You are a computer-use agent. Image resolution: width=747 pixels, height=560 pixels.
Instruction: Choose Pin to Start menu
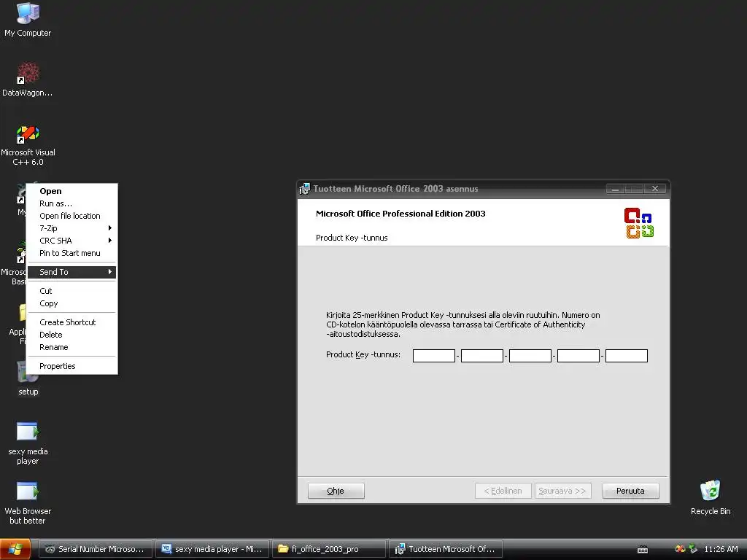point(72,253)
